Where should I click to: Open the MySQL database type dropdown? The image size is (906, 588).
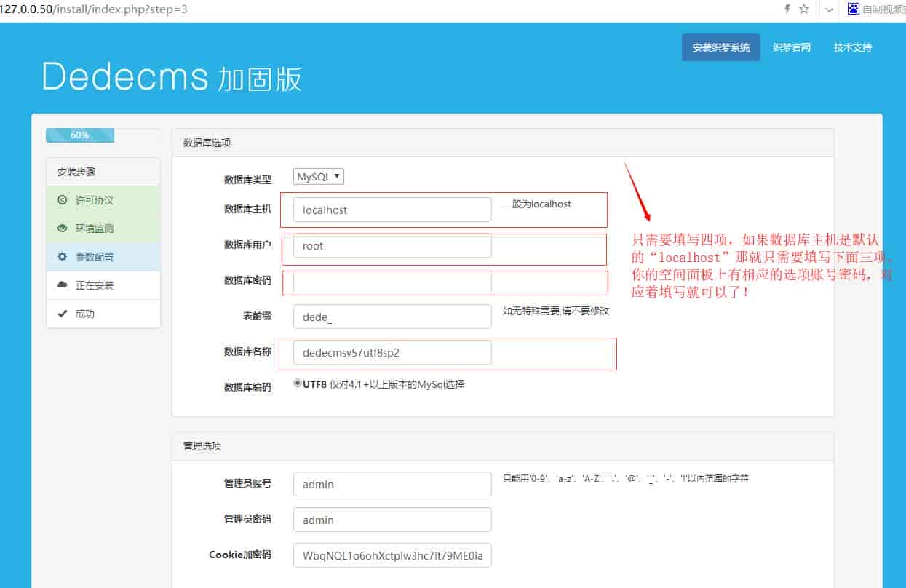click(x=318, y=176)
